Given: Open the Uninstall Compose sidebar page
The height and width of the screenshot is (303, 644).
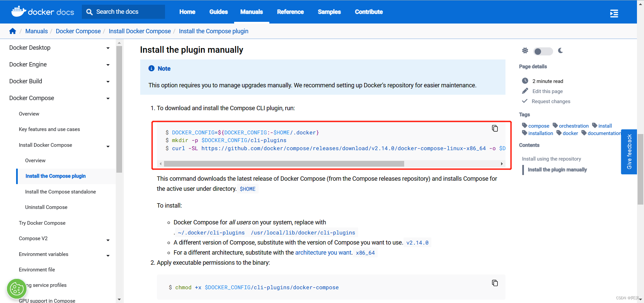Looking at the screenshot, I should tap(46, 207).
